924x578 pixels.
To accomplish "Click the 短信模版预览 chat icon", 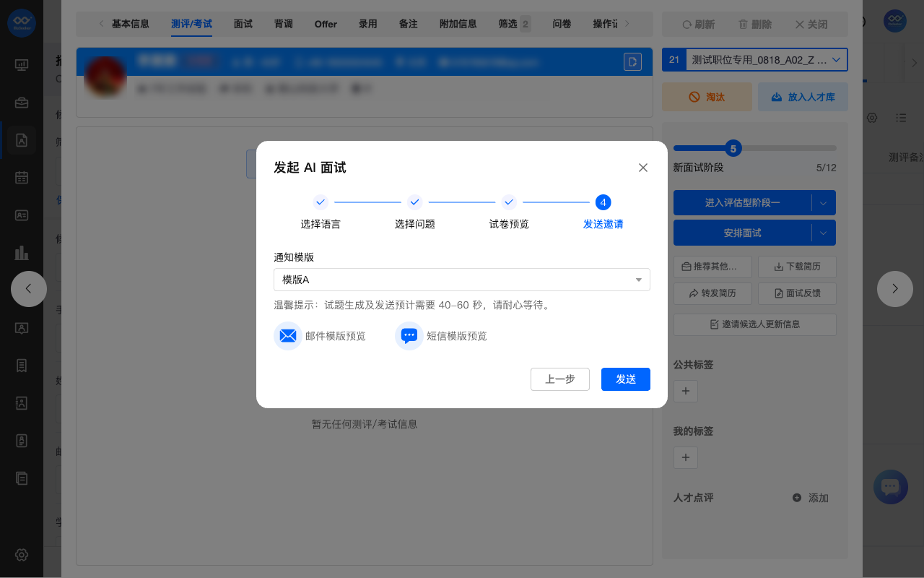I will click(x=409, y=336).
